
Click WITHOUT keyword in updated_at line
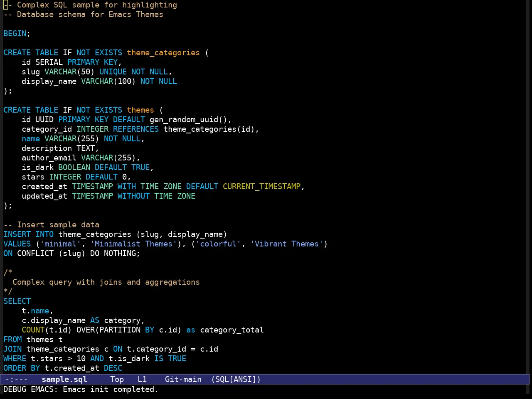[x=133, y=196]
